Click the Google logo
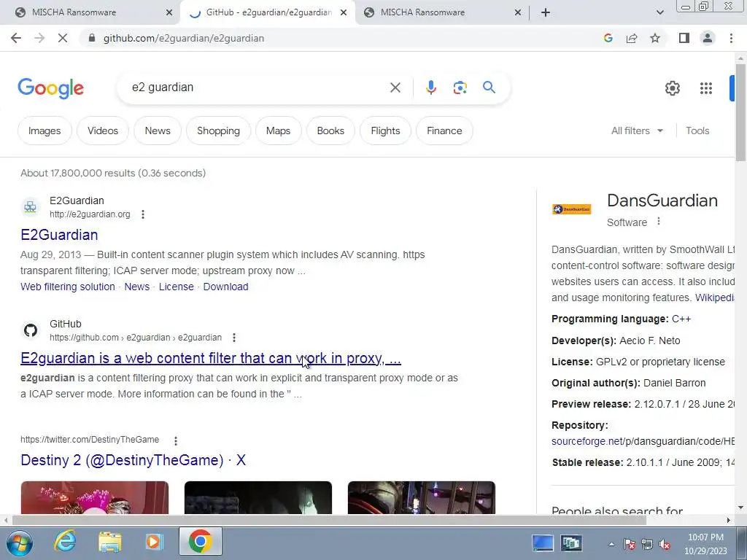The width and height of the screenshot is (747, 560). [50, 88]
